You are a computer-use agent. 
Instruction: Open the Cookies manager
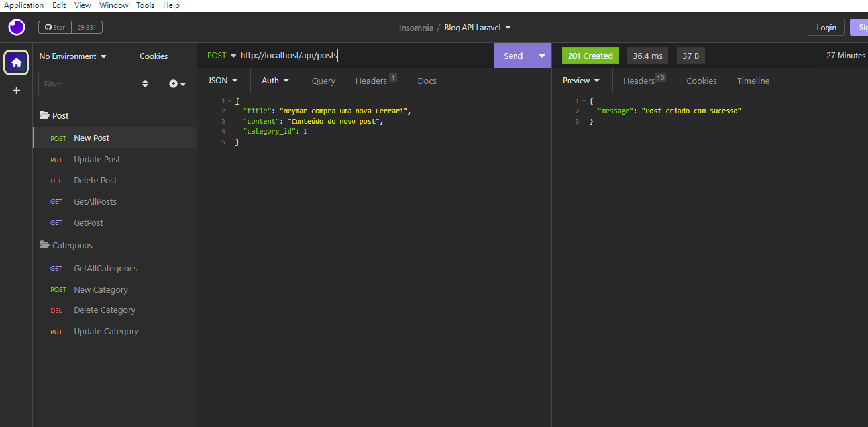(x=154, y=56)
